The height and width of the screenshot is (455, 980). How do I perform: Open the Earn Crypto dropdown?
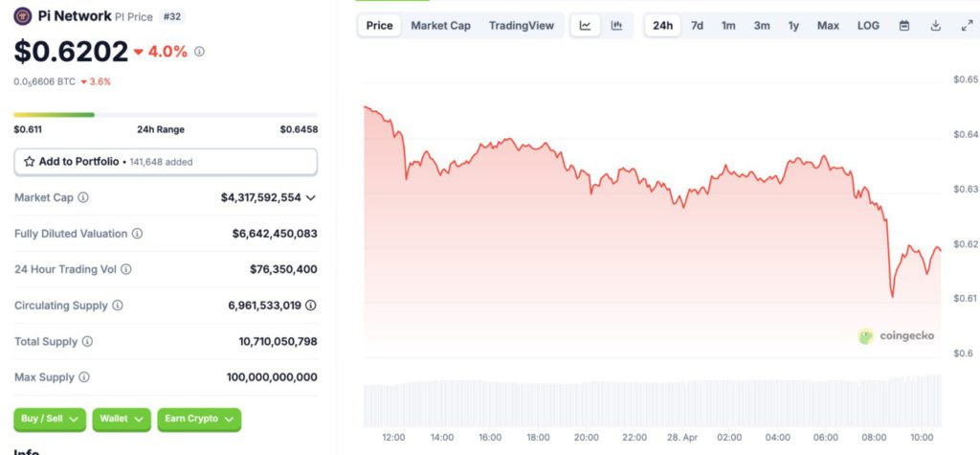pyautogui.click(x=199, y=420)
